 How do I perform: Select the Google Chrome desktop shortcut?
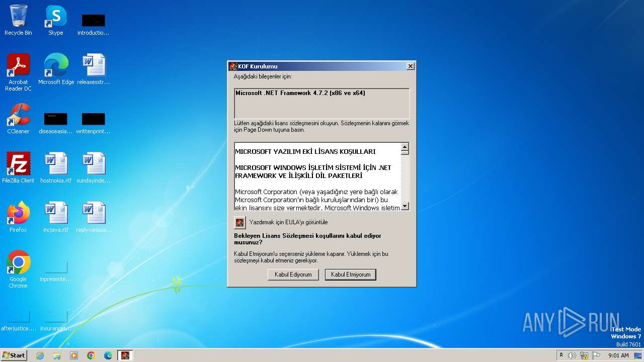[18, 270]
